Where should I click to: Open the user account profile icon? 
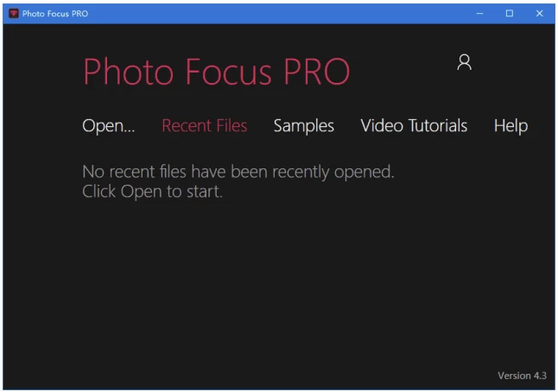tap(464, 63)
